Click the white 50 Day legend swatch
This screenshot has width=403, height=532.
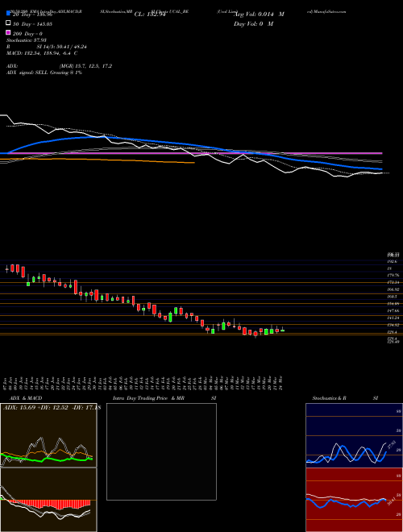pyautogui.click(x=8, y=23)
